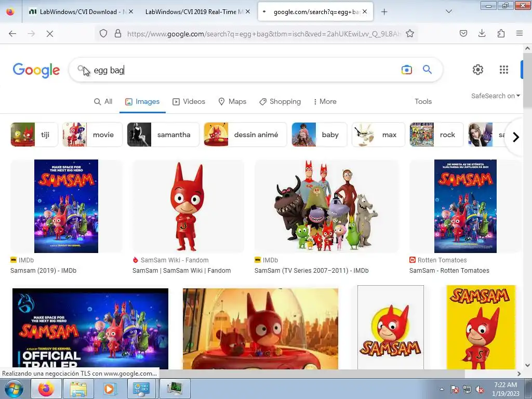
Task: Open Google apps grid
Action: pyautogui.click(x=504, y=70)
